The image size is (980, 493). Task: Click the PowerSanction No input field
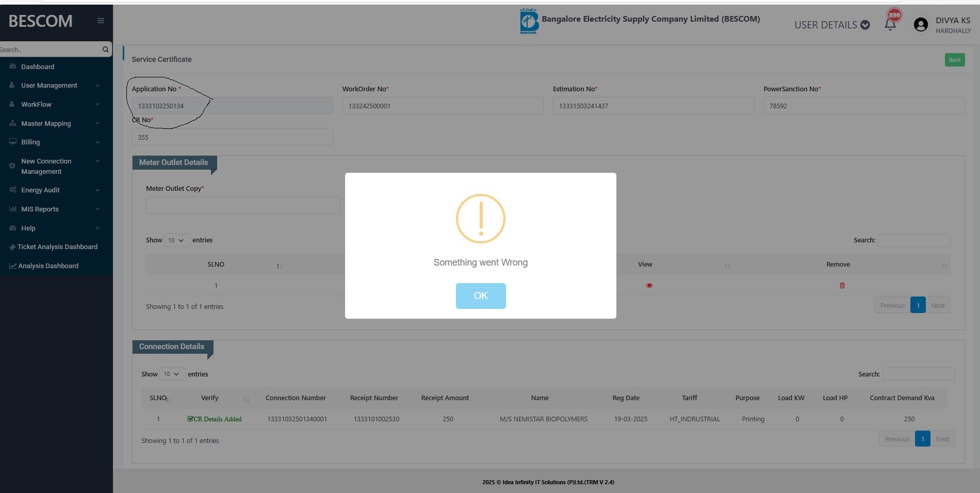coord(864,106)
